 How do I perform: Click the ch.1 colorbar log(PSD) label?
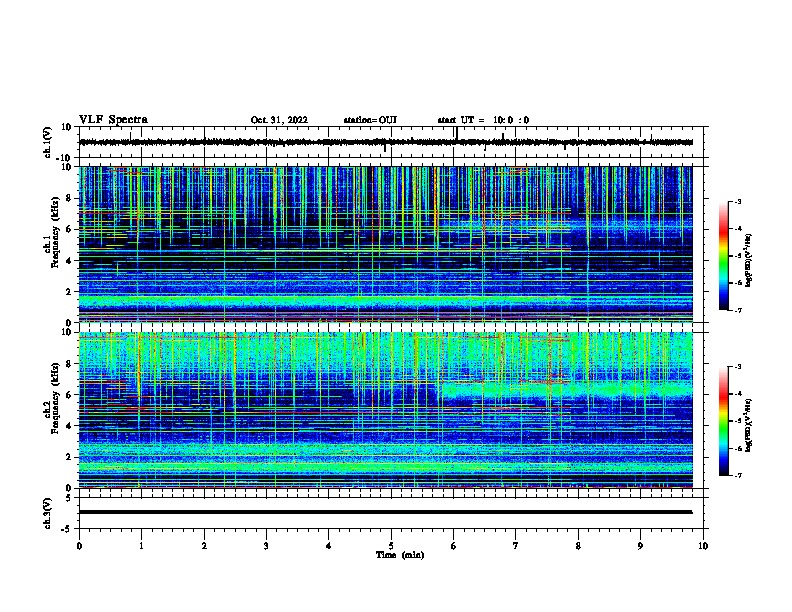click(749, 260)
